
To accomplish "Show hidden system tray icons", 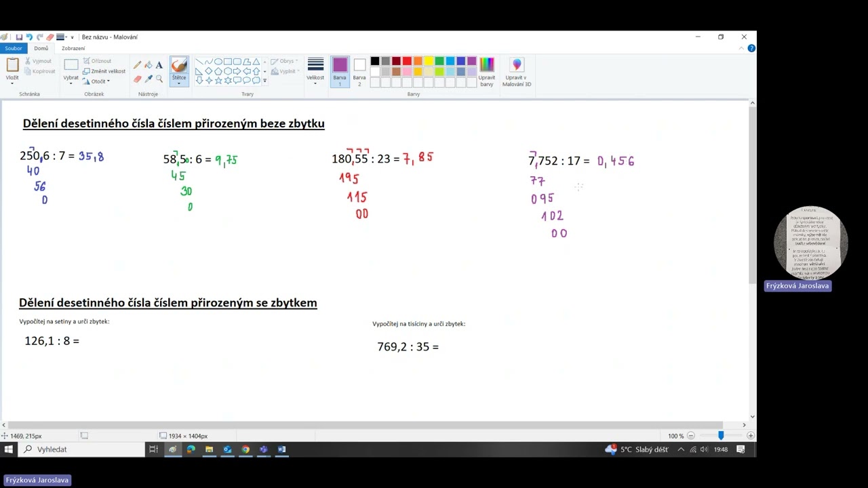I will [681, 449].
